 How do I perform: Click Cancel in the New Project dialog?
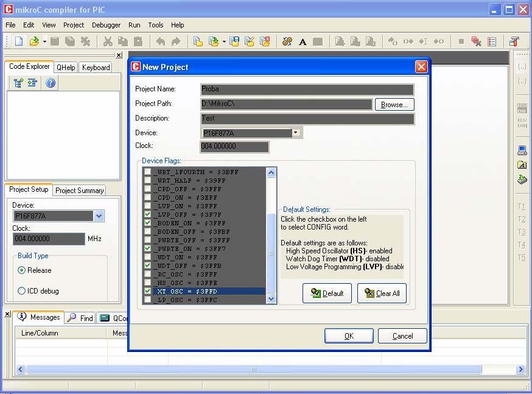[x=402, y=336]
